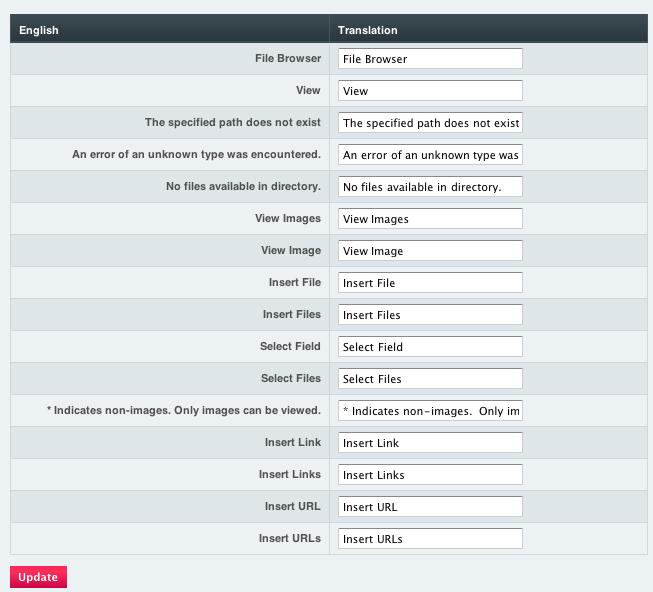Click the 'No files available in directory' input
This screenshot has width=653, height=592.
tap(430, 187)
